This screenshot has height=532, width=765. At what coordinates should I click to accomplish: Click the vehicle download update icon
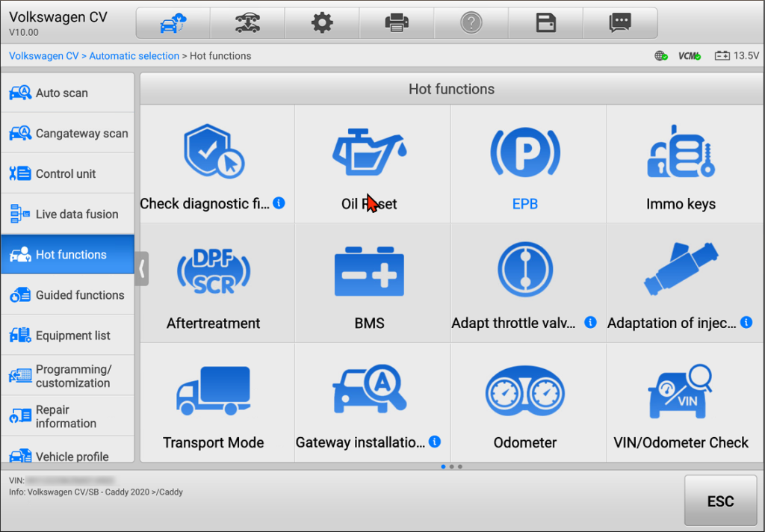248,23
